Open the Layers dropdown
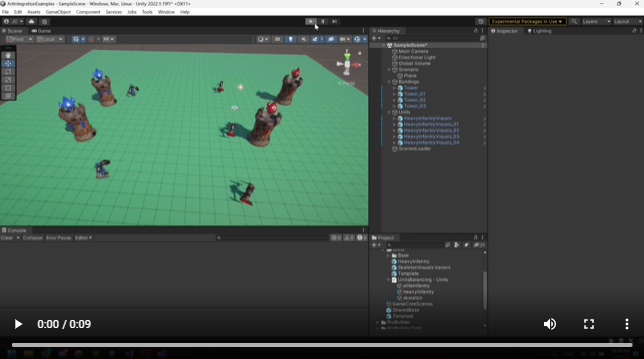Image resolution: width=644 pixels, height=359 pixels. tap(595, 21)
